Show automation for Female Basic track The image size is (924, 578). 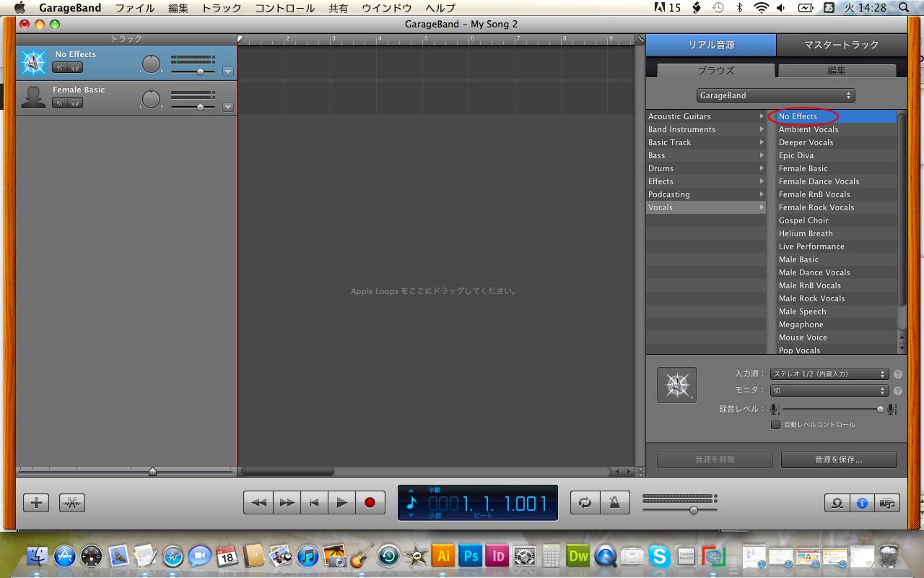click(228, 107)
